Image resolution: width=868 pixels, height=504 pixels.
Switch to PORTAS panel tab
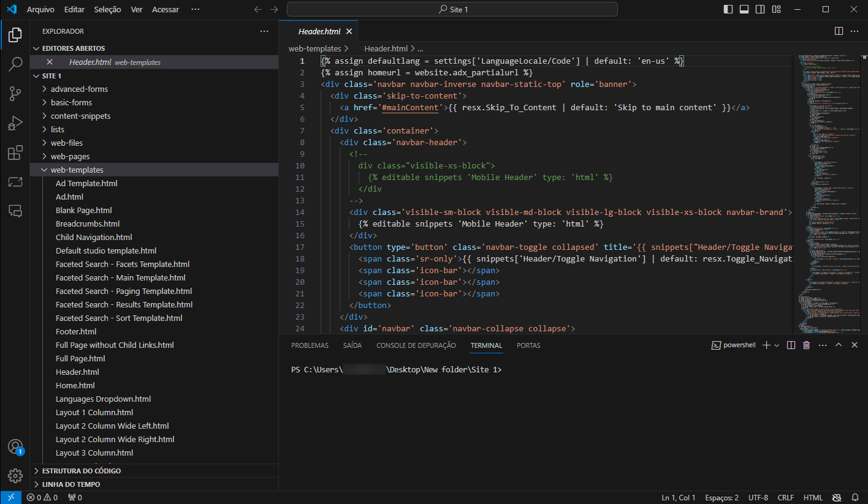(x=528, y=345)
